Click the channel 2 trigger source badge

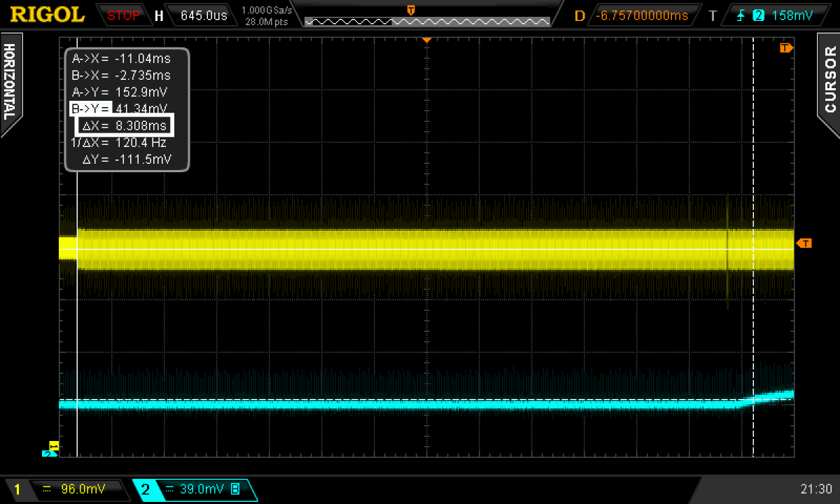click(x=758, y=15)
